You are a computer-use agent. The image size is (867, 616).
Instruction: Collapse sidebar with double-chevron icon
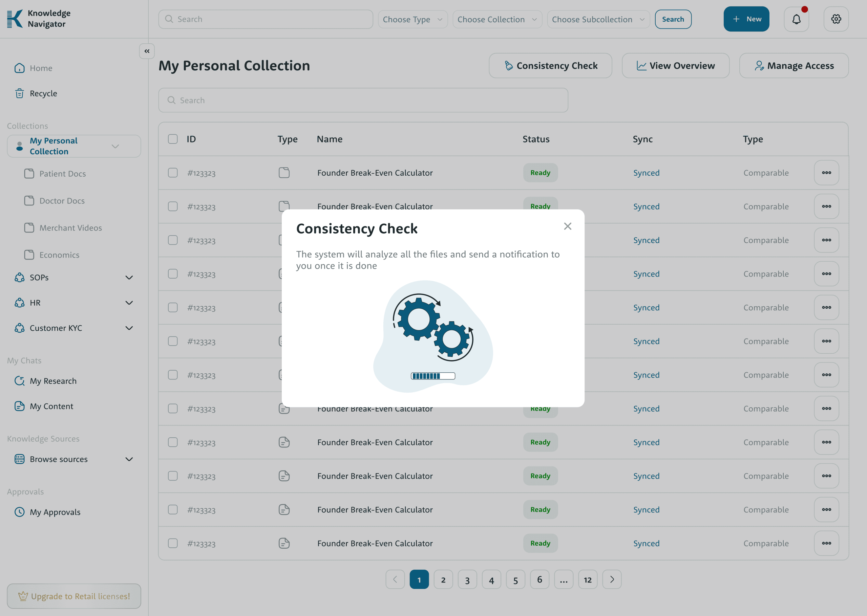pyautogui.click(x=147, y=51)
